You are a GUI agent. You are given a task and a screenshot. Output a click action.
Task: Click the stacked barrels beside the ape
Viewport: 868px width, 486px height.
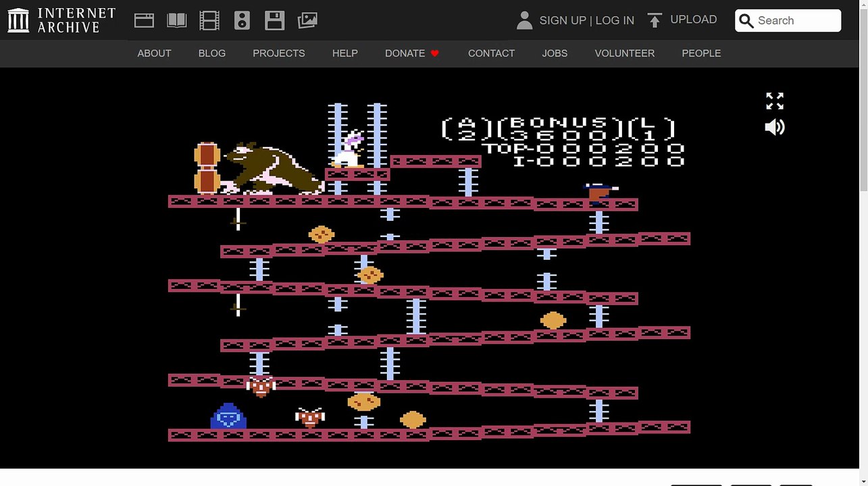click(207, 168)
